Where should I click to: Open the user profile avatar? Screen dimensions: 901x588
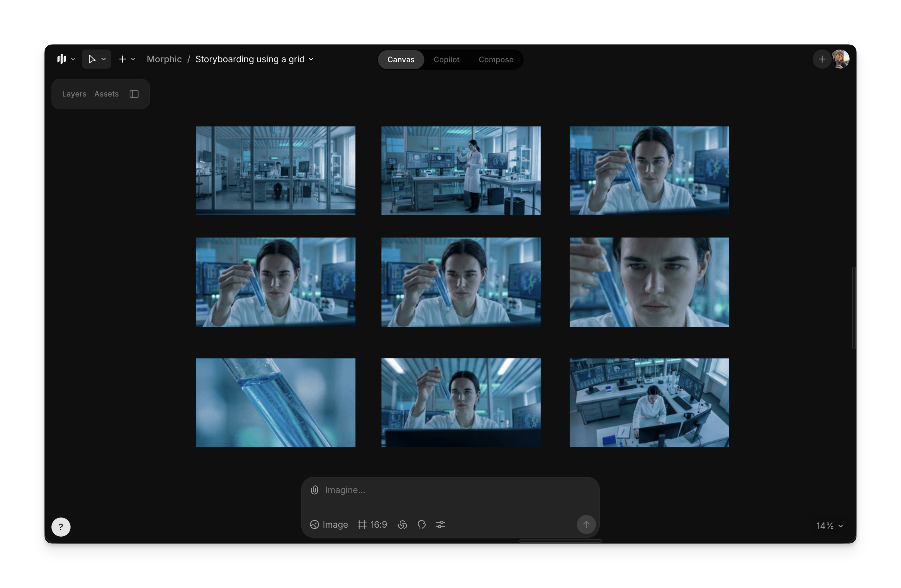pos(840,59)
